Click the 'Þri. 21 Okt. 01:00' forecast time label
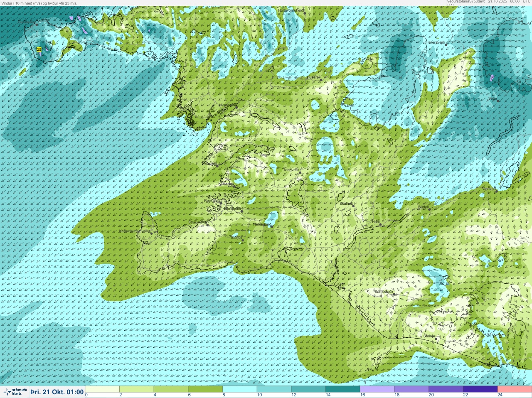 pyautogui.click(x=57, y=392)
